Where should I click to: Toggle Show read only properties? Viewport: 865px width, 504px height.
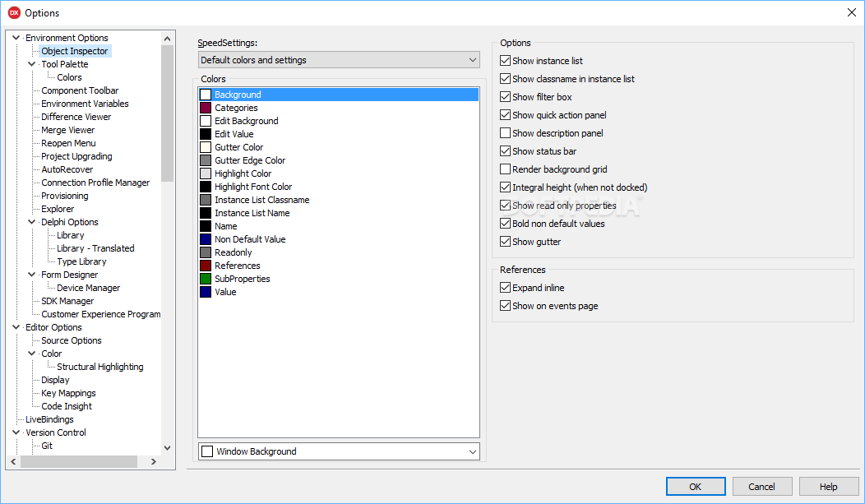[505, 206]
